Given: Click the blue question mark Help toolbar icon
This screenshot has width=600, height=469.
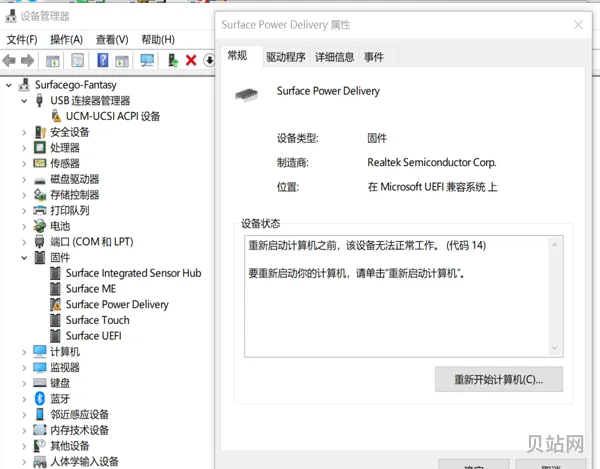Looking at the screenshot, I should 103,60.
